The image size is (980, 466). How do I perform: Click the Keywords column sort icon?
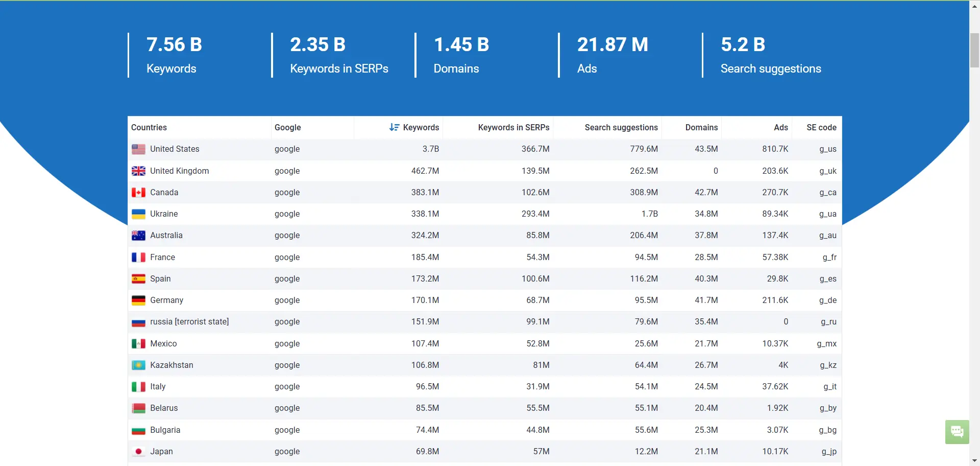pyautogui.click(x=394, y=127)
